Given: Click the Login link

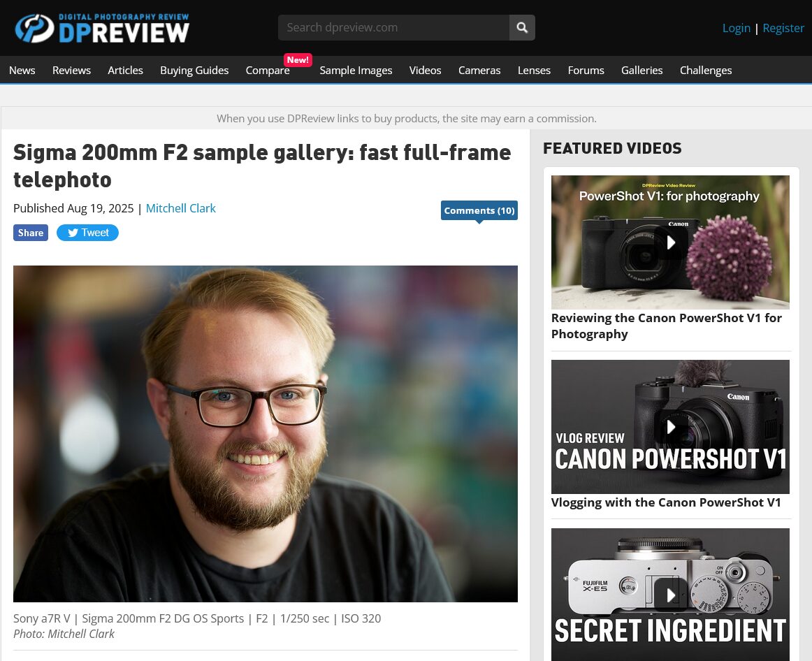Looking at the screenshot, I should 736,29.
